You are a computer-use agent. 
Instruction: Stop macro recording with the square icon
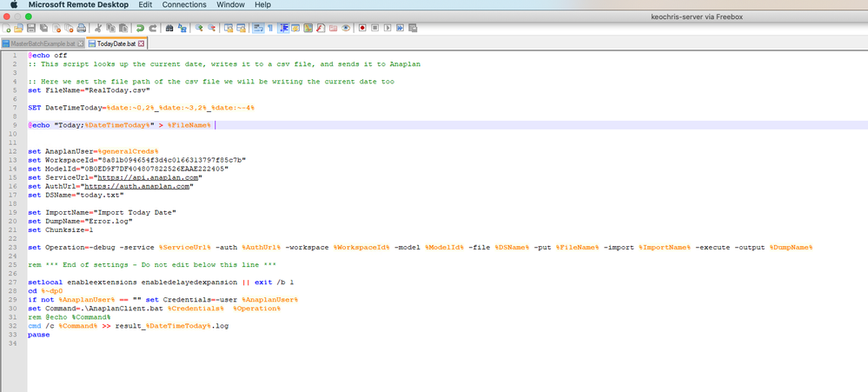(x=374, y=28)
